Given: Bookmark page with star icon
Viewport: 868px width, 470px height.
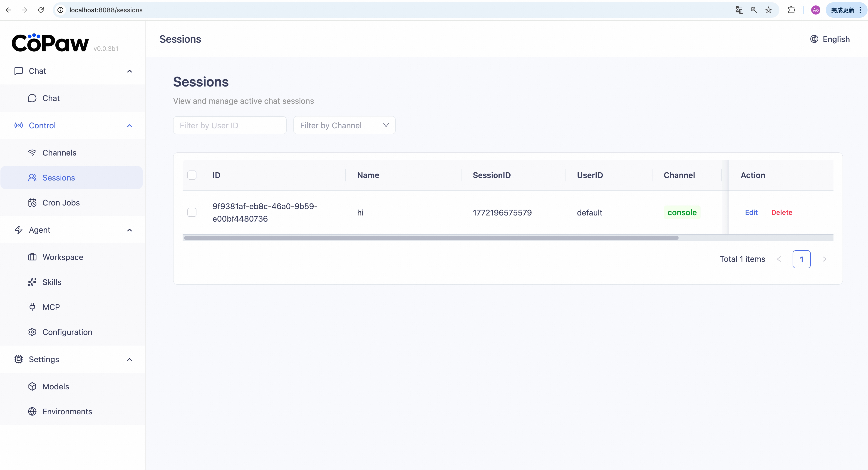Looking at the screenshot, I should pyautogui.click(x=768, y=10).
